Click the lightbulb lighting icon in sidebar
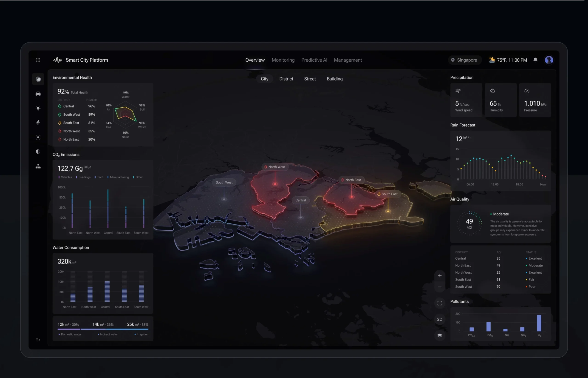This screenshot has height=378, width=588. (x=38, y=108)
